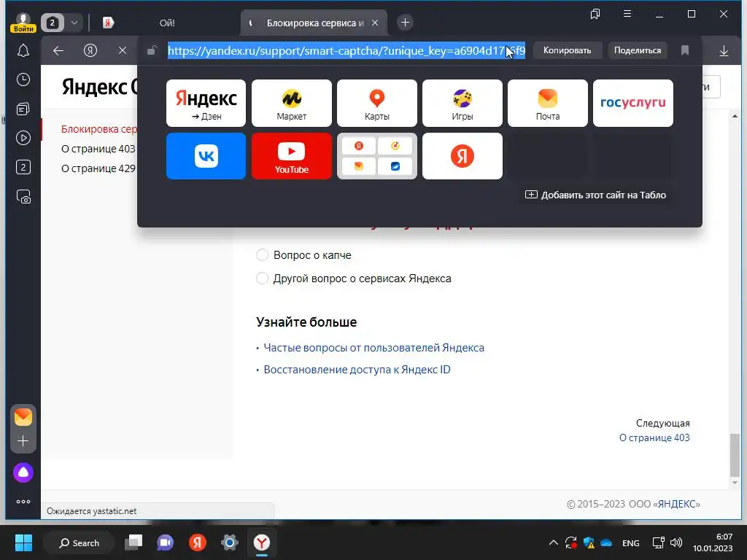
Task: Click the site lock security icon
Action: [152, 50]
